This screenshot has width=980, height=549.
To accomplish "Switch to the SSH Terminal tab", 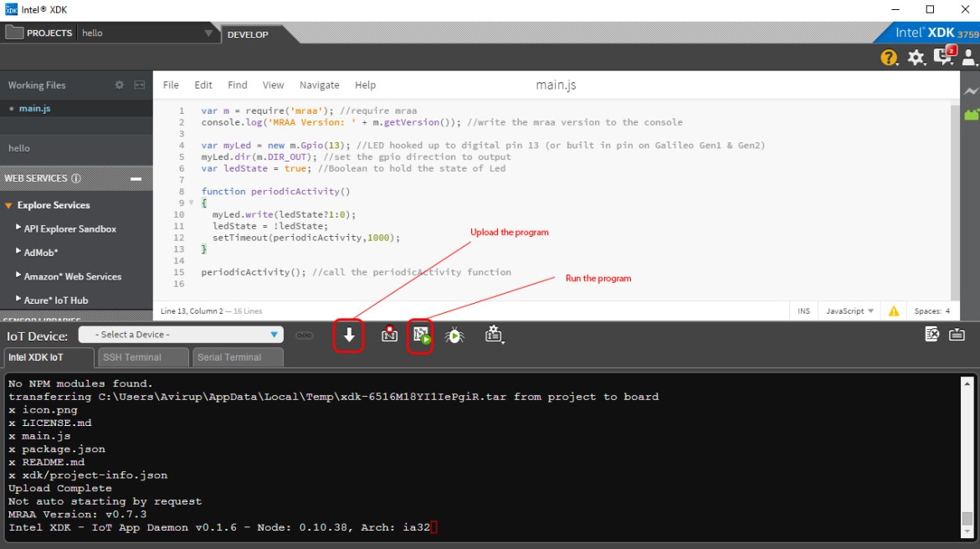I will 142,357.
